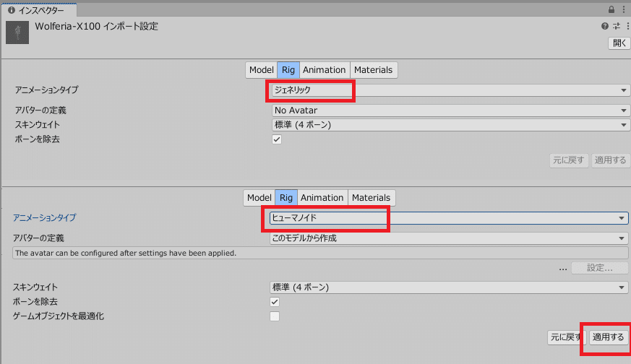Select Rig tab in upper panel
The image size is (631, 364).
coord(288,70)
